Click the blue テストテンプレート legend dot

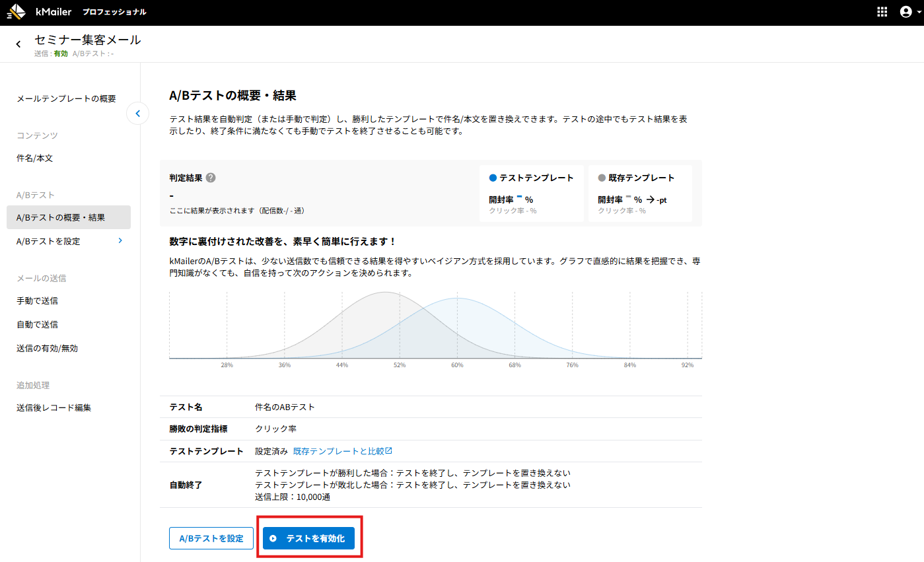coord(493,178)
